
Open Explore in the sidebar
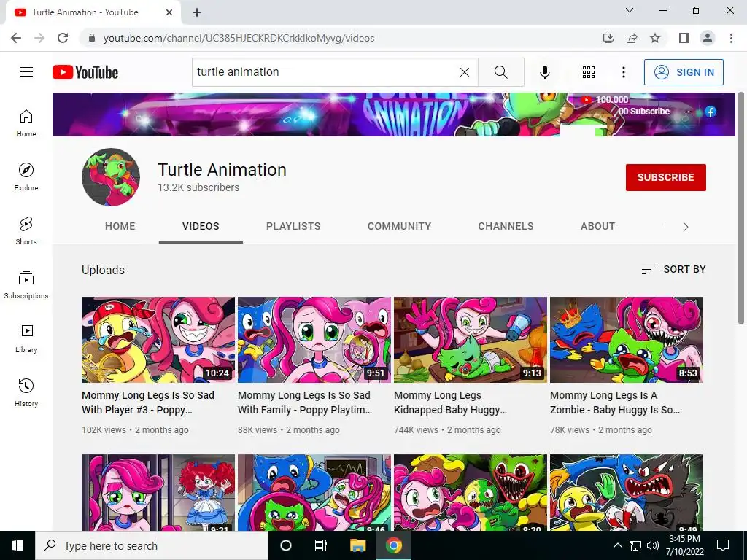tap(26, 176)
